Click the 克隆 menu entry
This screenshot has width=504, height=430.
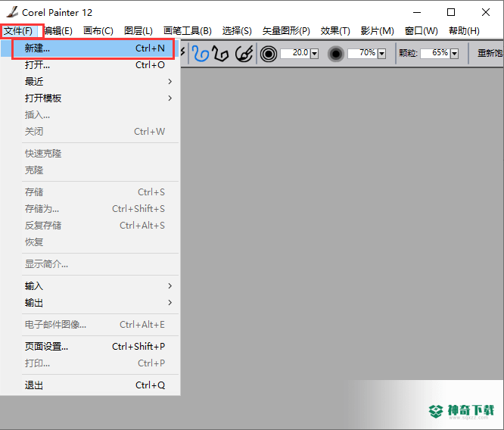(90, 170)
